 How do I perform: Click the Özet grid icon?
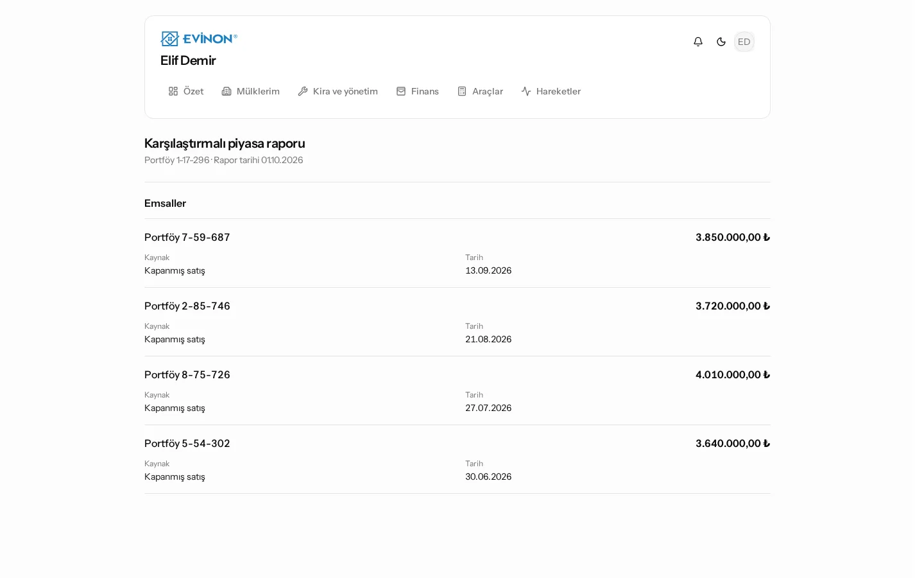(173, 91)
